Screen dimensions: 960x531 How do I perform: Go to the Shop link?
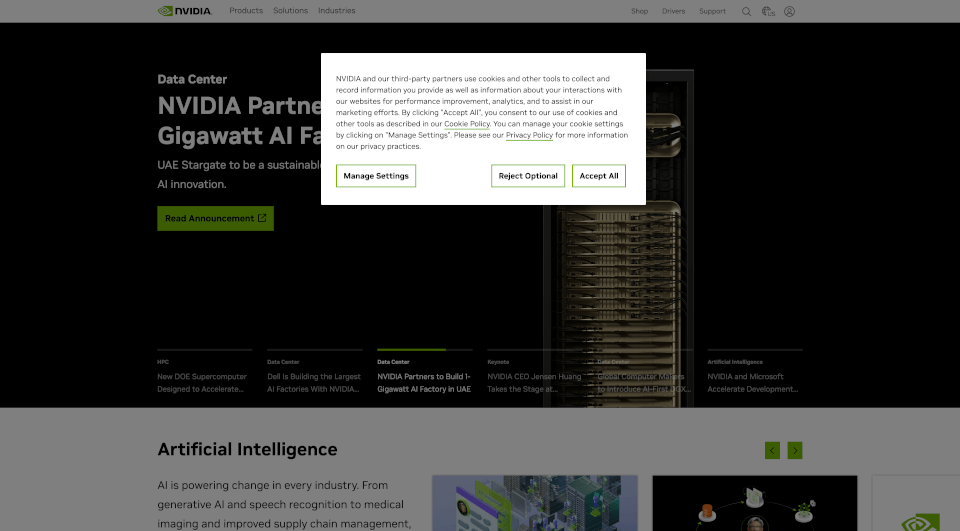pos(639,11)
